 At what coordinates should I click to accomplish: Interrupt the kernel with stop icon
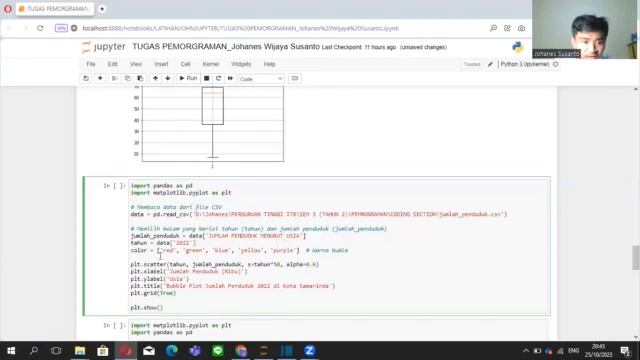pyautogui.click(x=207, y=78)
